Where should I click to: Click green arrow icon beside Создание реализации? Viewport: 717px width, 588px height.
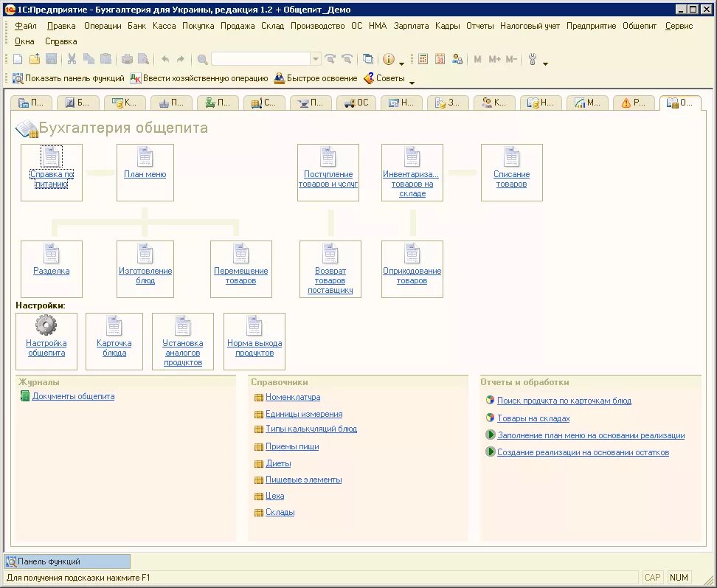491,452
